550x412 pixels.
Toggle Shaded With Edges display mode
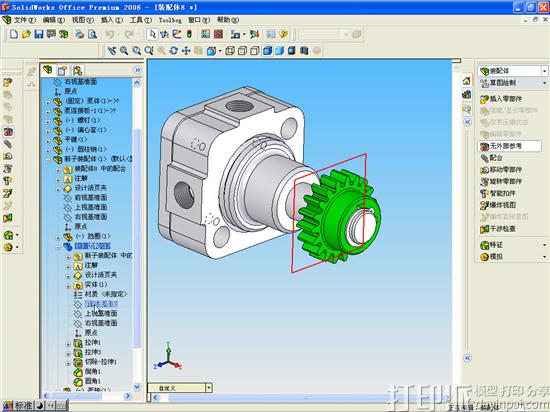pyautogui.click(x=267, y=50)
